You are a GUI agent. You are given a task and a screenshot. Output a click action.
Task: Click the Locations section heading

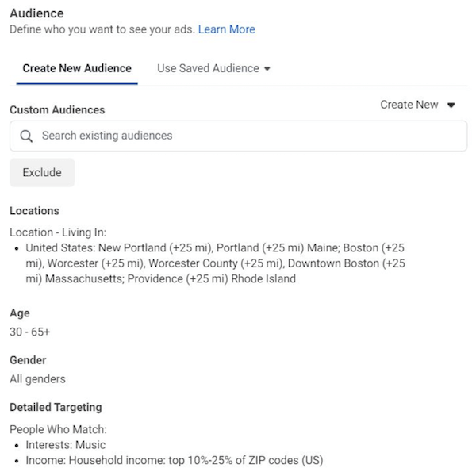34,211
